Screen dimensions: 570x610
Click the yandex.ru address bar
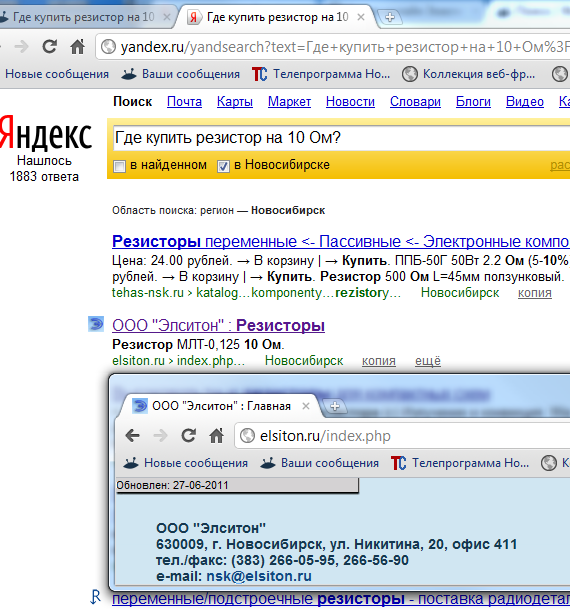(335, 47)
